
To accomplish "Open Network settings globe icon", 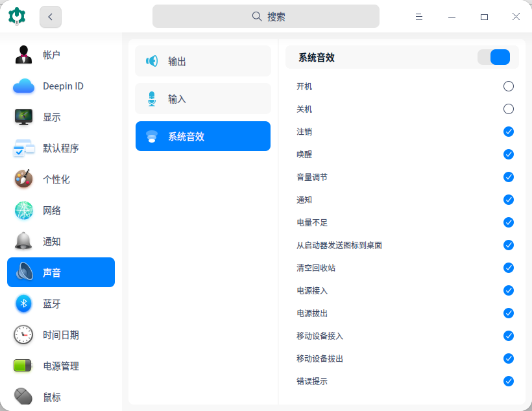I will click(x=24, y=211).
